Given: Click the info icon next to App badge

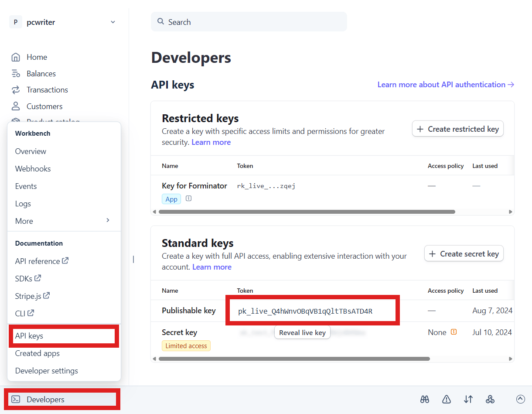Looking at the screenshot, I should pos(188,198).
